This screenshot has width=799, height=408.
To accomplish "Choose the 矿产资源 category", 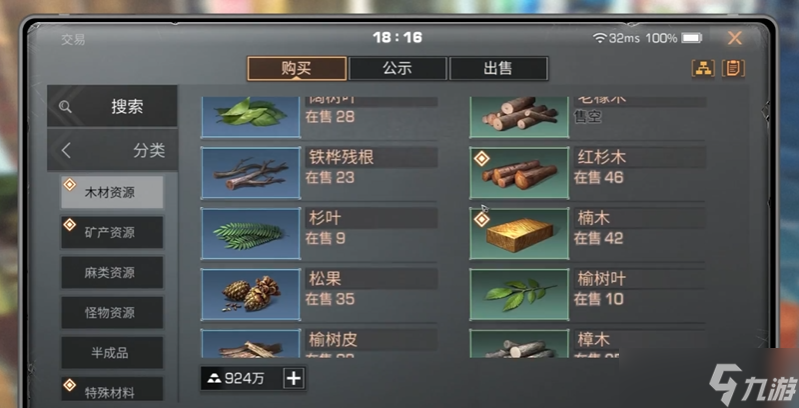I will (112, 232).
